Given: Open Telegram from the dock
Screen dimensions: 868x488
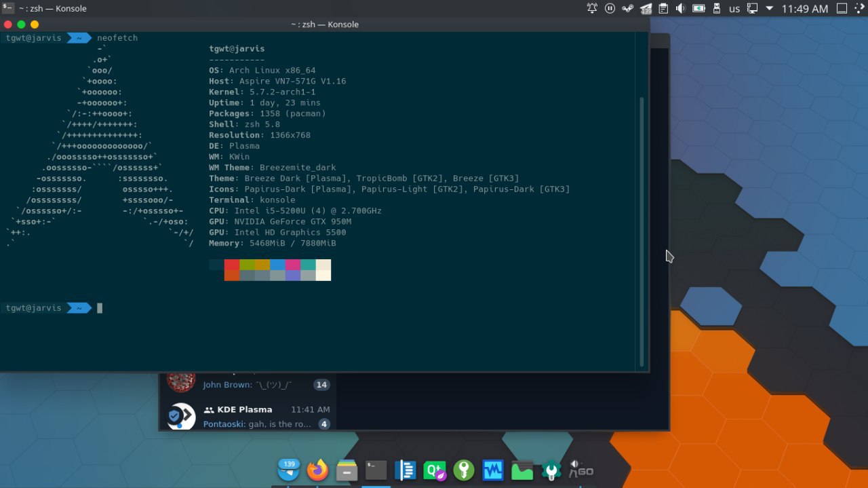Looking at the screenshot, I should [x=289, y=470].
